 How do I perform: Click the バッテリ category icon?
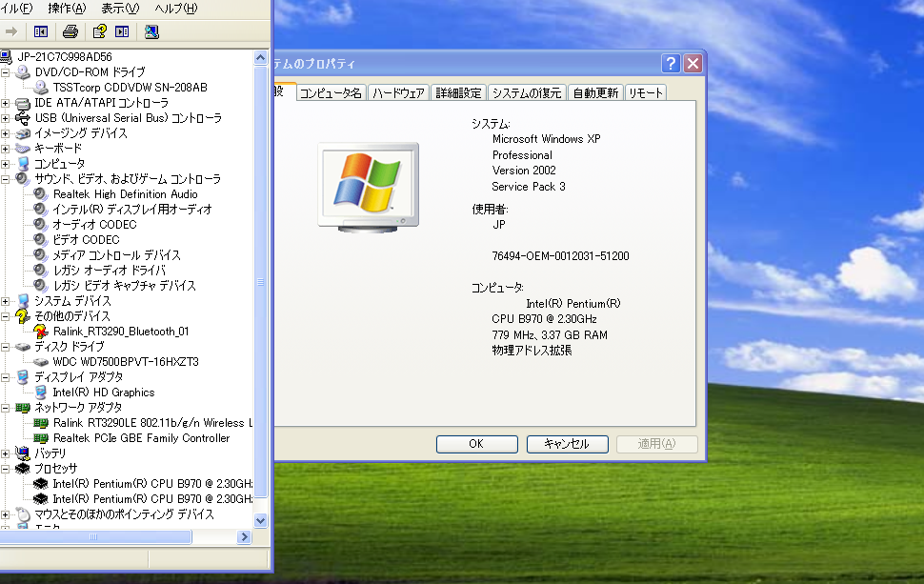[23, 453]
